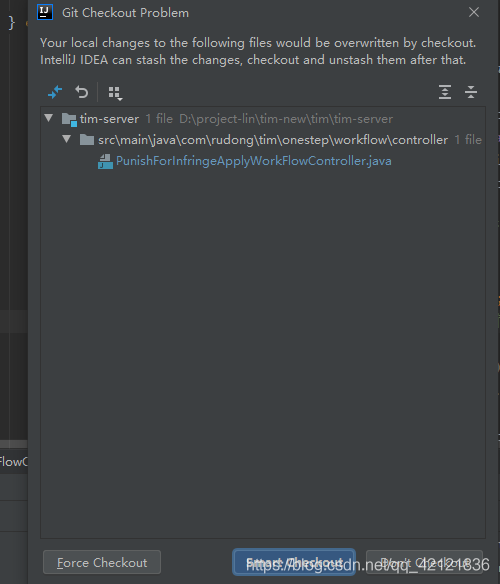Click the Java file icon of PunishForInfringeApplyWorkFlowController
The width and height of the screenshot is (500, 584).
[x=105, y=161]
